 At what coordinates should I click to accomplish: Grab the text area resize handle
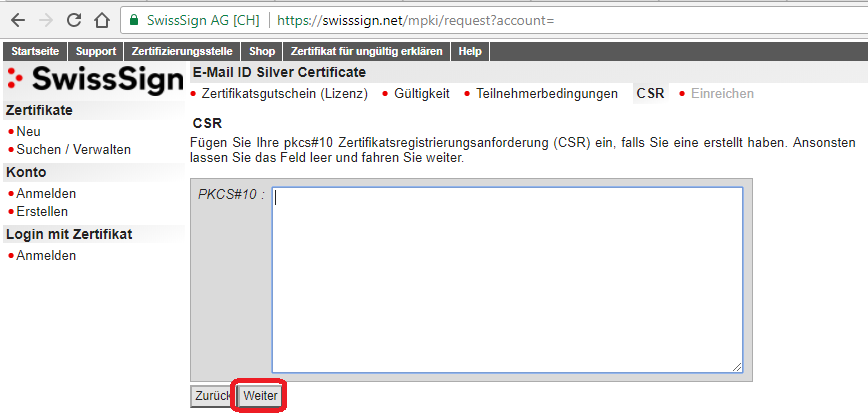737,367
